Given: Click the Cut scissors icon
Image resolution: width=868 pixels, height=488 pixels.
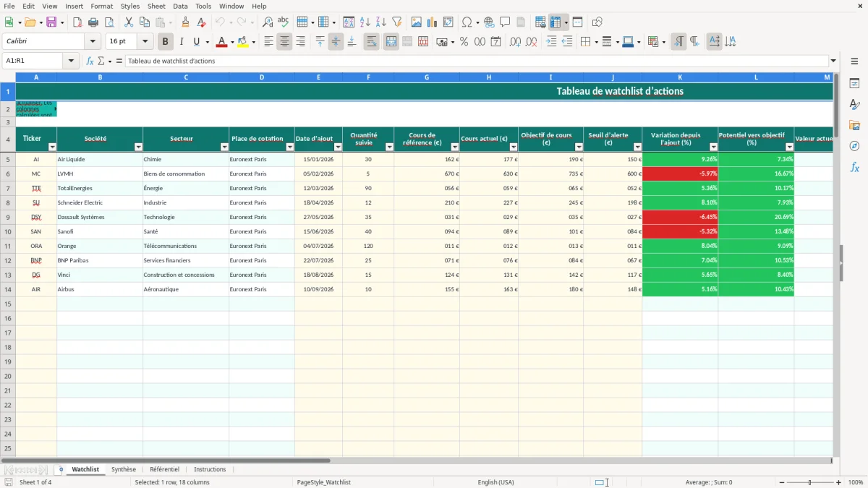Looking at the screenshot, I should point(129,22).
